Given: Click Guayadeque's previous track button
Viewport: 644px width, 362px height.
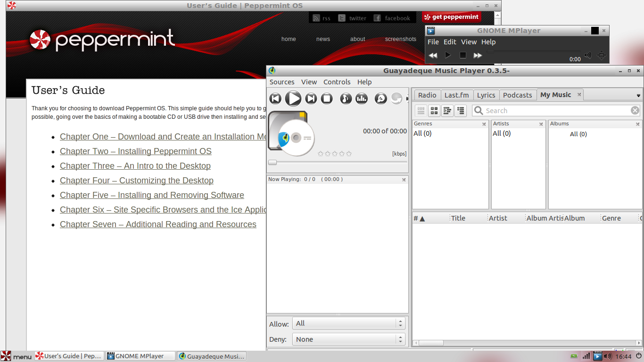Looking at the screenshot, I should [x=275, y=99].
